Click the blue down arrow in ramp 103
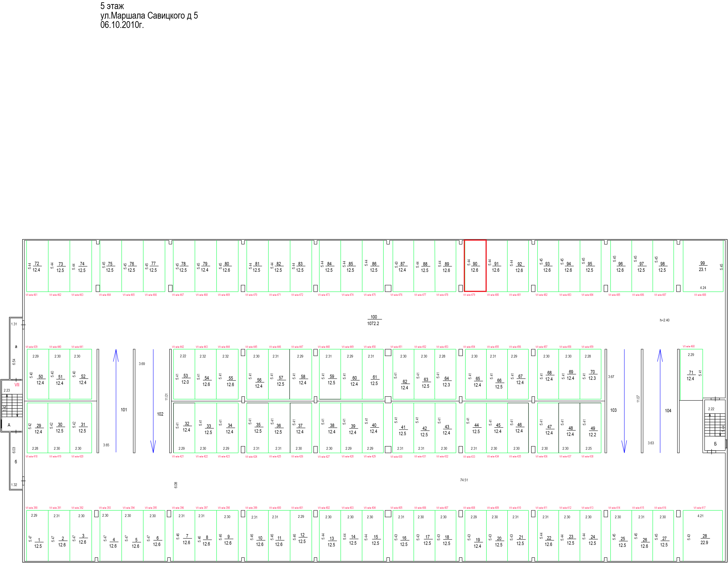The image size is (728, 563). [x=624, y=401]
